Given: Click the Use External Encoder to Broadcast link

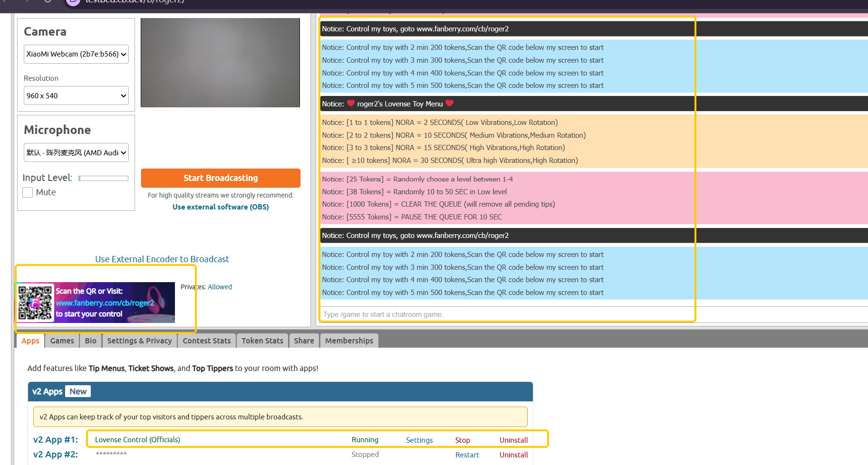Looking at the screenshot, I should click(x=162, y=259).
